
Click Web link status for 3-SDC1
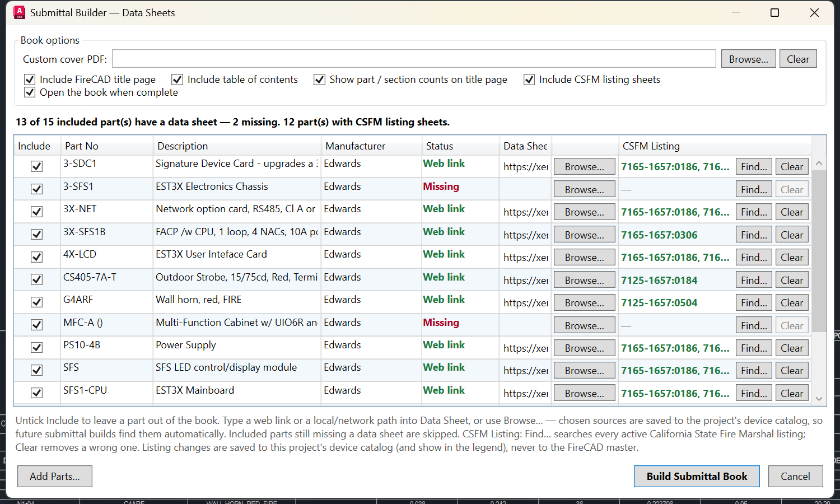tap(444, 164)
